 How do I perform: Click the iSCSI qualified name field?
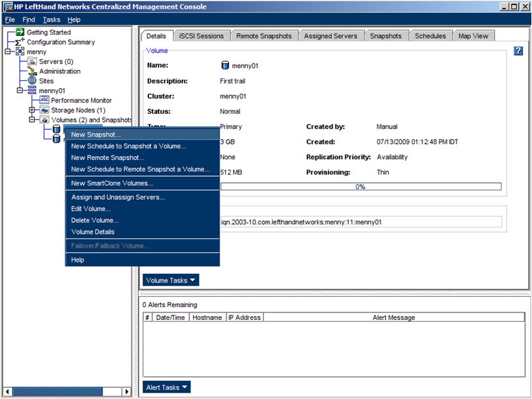[x=361, y=222]
